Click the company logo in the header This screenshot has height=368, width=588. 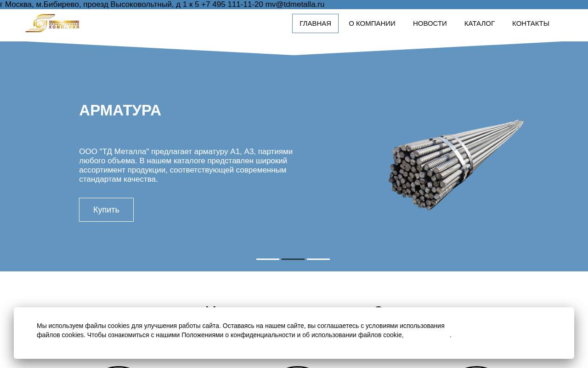(x=52, y=23)
